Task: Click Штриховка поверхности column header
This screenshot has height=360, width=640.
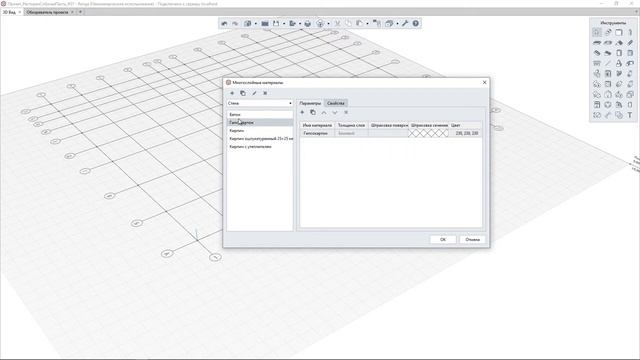Action: [x=388, y=125]
